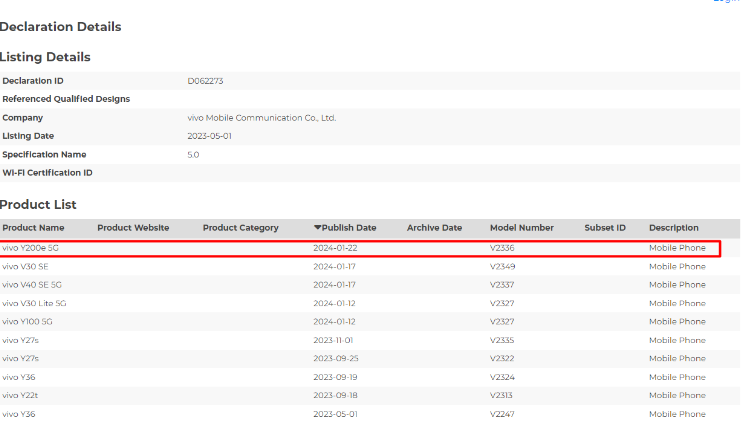The width and height of the screenshot is (746, 437).
Task: Choose the vivo Y100 5G product
Action: point(29,322)
